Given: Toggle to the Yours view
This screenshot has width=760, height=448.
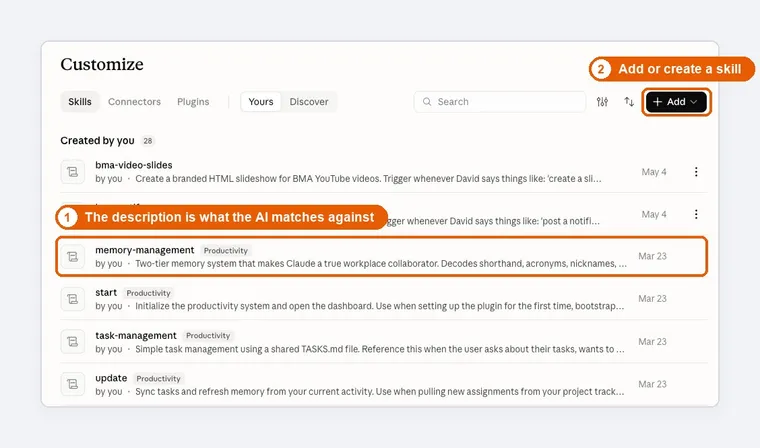Looking at the screenshot, I should click(261, 102).
